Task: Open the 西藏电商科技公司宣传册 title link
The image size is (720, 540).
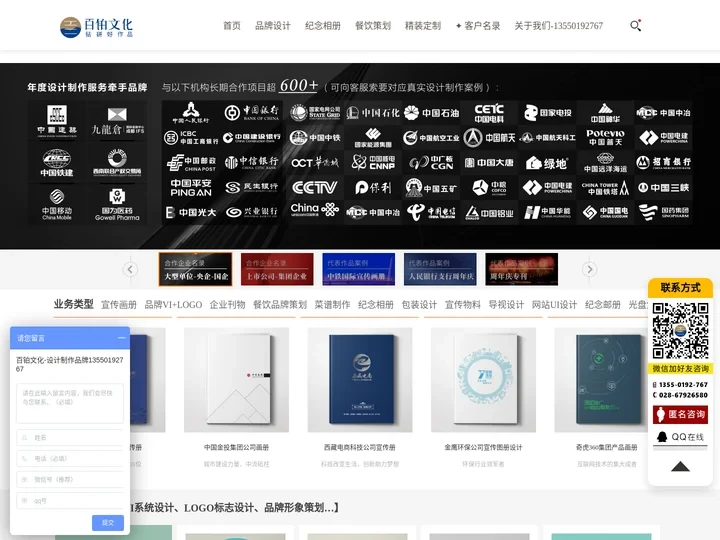Action: pos(360,447)
